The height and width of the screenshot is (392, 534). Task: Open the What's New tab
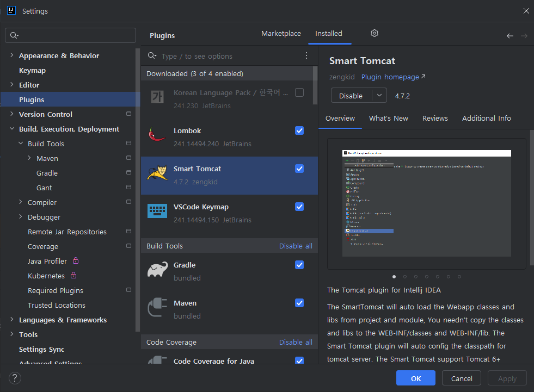[388, 118]
